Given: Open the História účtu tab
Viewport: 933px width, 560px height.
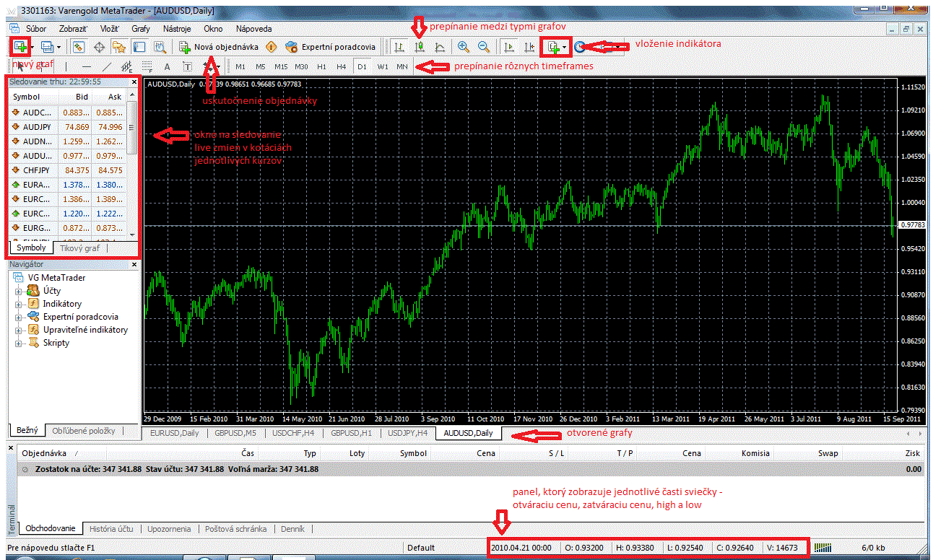Looking at the screenshot, I should click(112, 529).
